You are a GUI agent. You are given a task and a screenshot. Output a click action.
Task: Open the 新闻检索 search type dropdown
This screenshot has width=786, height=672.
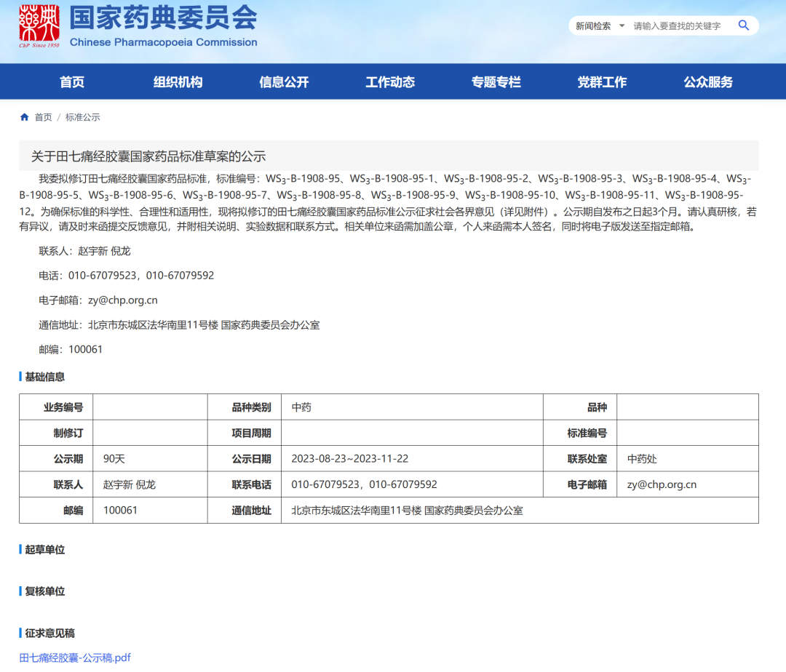pyautogui.click(x=600, y=26)
